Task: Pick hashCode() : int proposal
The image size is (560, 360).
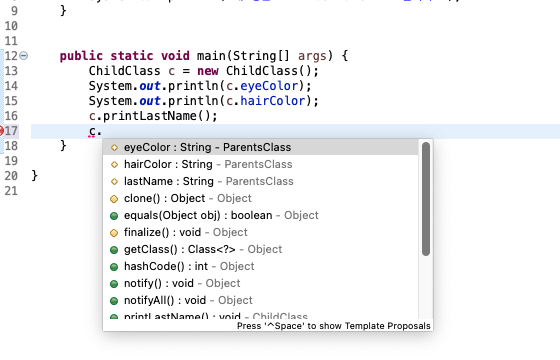Action: (x=260, y=266)
